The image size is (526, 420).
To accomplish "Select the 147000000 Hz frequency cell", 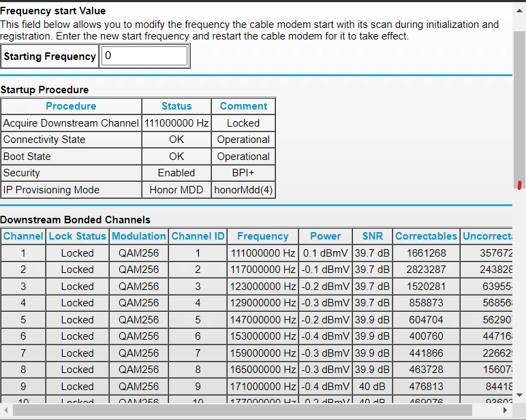I will [263, 320].
